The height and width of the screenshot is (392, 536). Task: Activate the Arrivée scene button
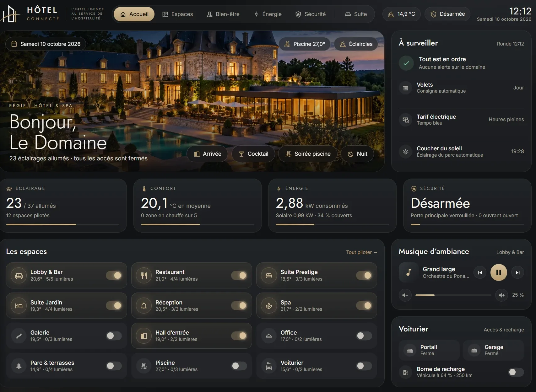coord(207,154)
